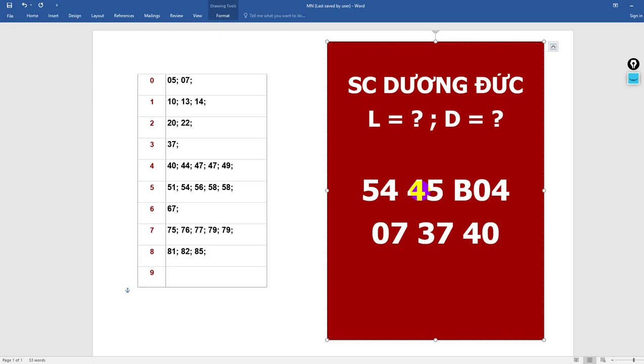The image size is (644, 364).
Task: Adjust the zoom slider handle
Action: [x=633, y=360]
